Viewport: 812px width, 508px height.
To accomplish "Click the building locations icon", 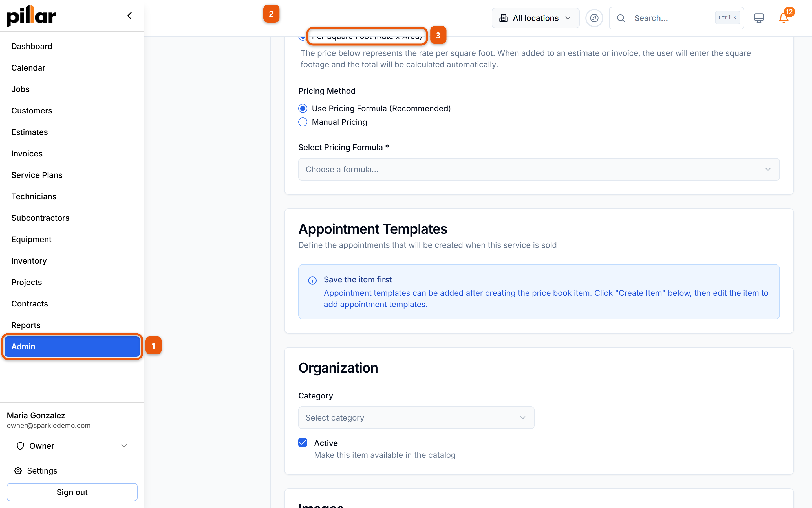I will (x=503, y=18).
